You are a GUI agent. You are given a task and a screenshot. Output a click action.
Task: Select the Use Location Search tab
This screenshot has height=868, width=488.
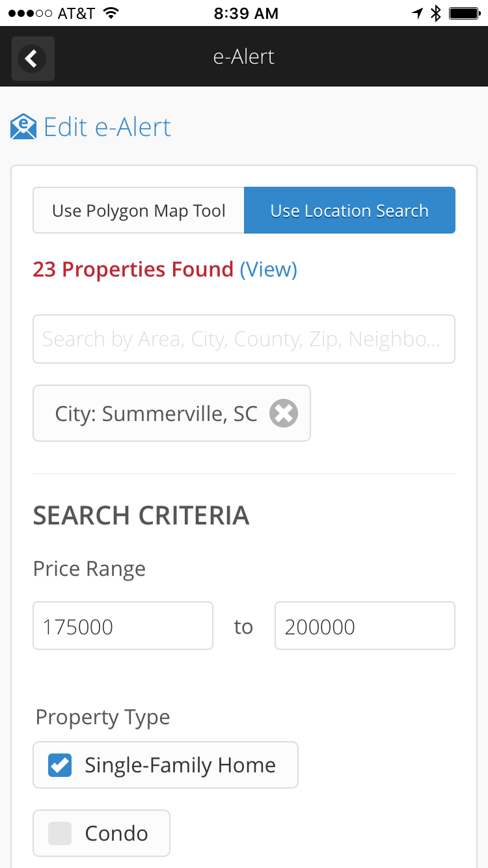(349, 210)
